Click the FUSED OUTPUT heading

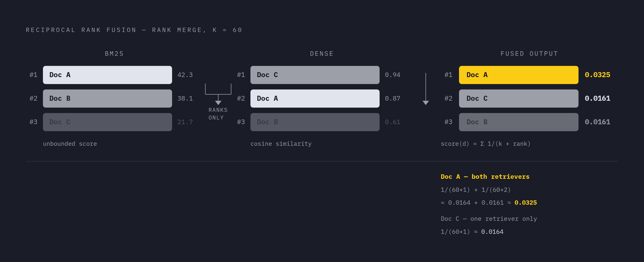pyautogui.click(x=529, y=54)
